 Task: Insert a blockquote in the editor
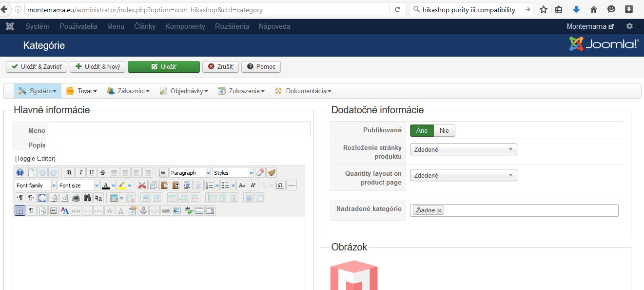163,172
